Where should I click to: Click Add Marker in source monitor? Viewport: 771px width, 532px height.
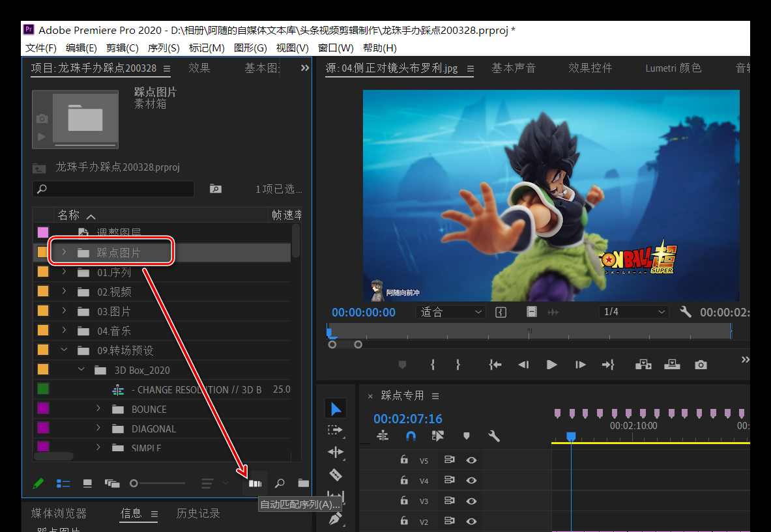(402, 365)
